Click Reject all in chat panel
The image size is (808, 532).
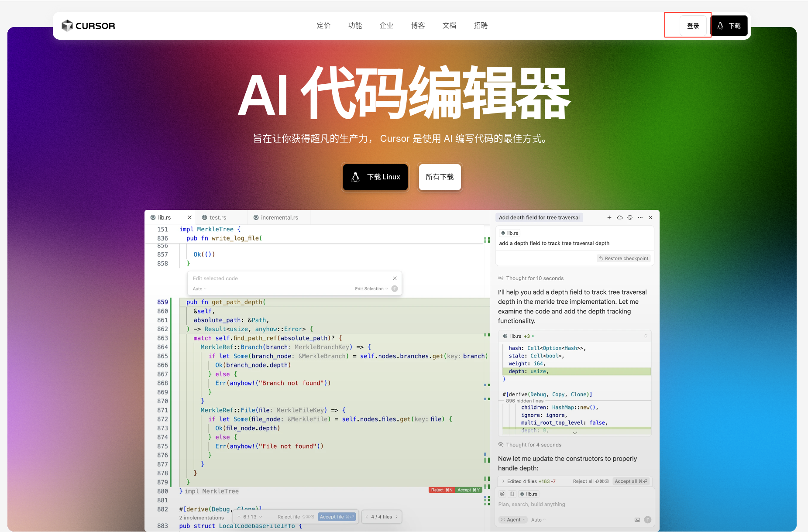(591, 481)
